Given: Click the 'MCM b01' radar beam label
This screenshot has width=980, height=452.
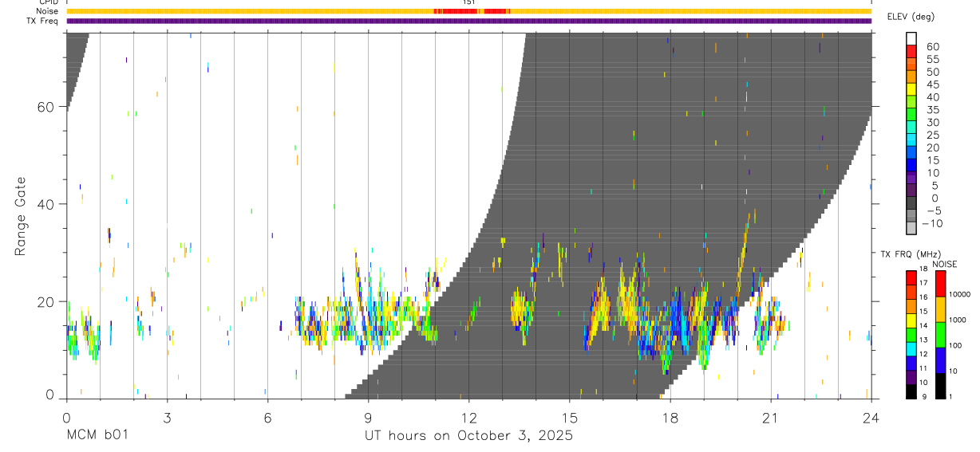Looking at the screenshot, I should tap(97, 436).
